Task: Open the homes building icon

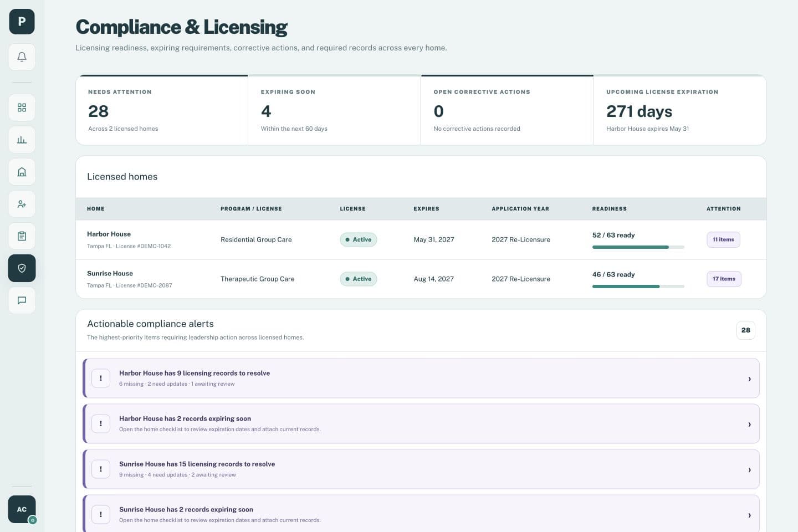Action: [x=22, y=172]
